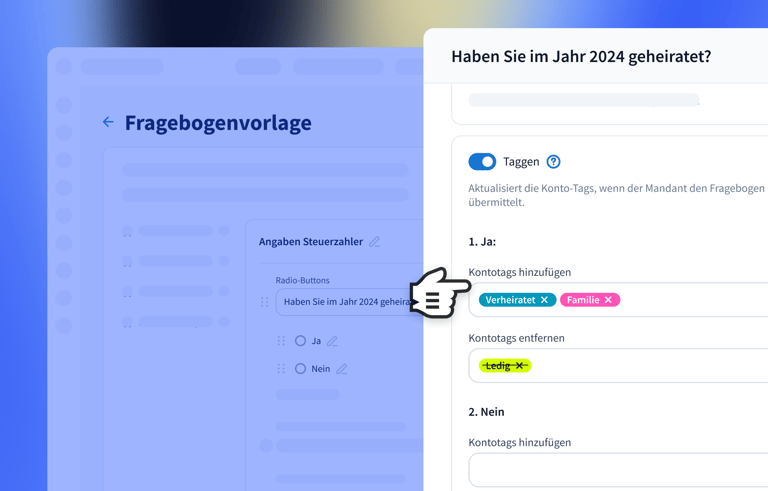Click the pencil icon next to Ja
This screenshot has width=768, height=491.
click(332, 341)
